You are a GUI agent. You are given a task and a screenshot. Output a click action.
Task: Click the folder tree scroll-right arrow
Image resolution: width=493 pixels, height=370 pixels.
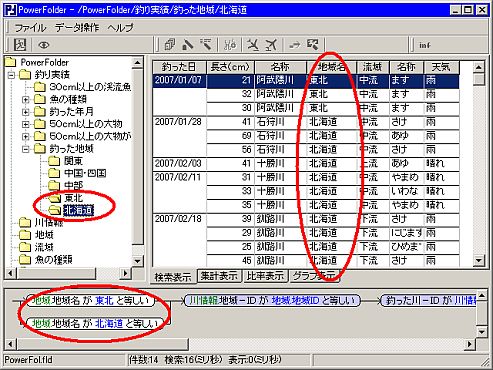point(125,273)
